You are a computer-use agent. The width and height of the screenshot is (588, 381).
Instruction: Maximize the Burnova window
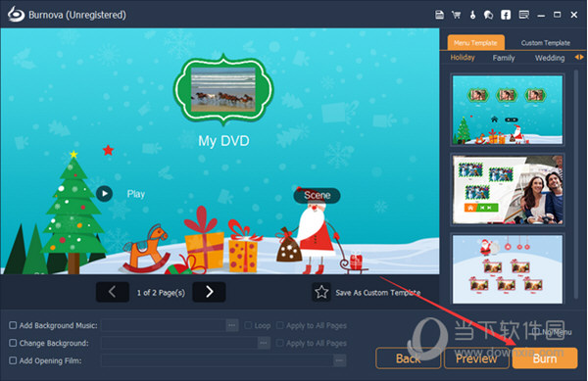click(558, 15)
